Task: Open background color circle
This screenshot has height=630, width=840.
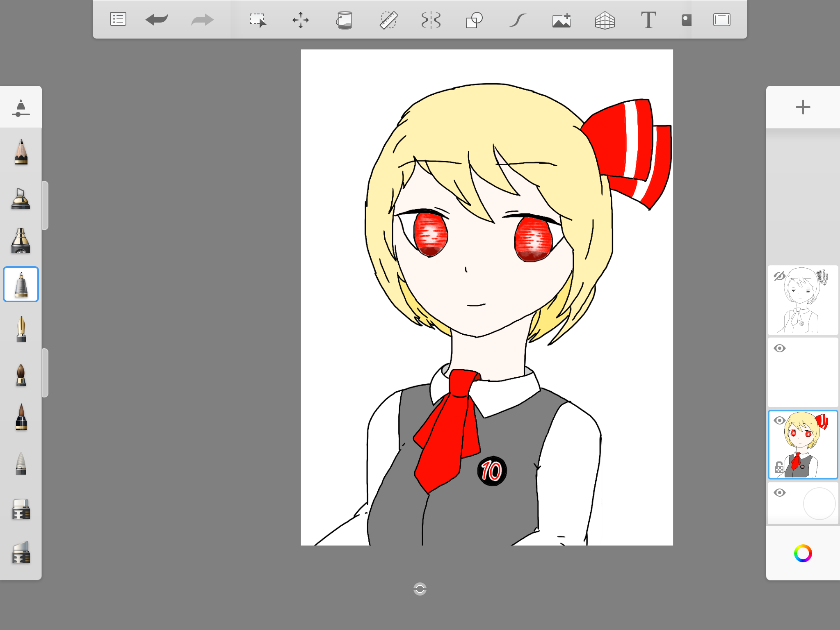Action: (x=819, y=504)
